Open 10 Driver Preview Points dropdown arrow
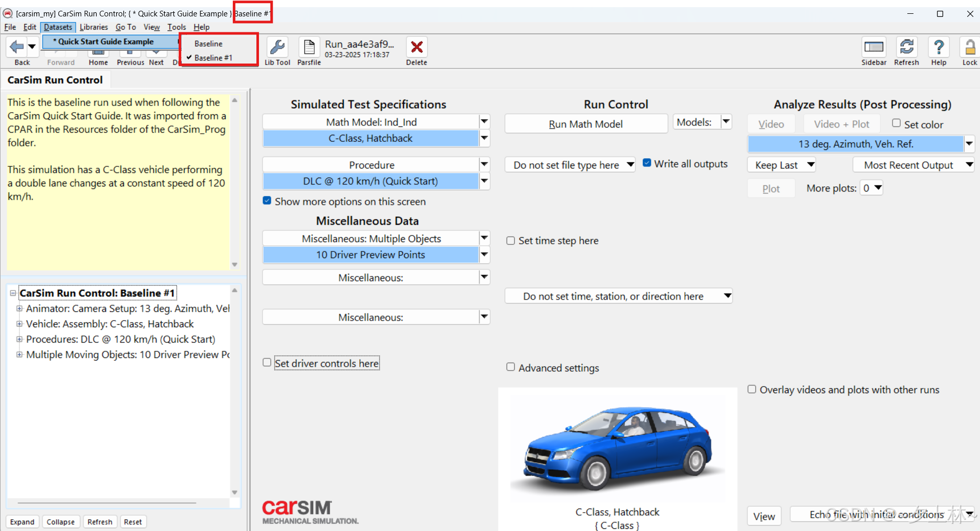Viewport: 980px width, 531px height. coord(484,255)
